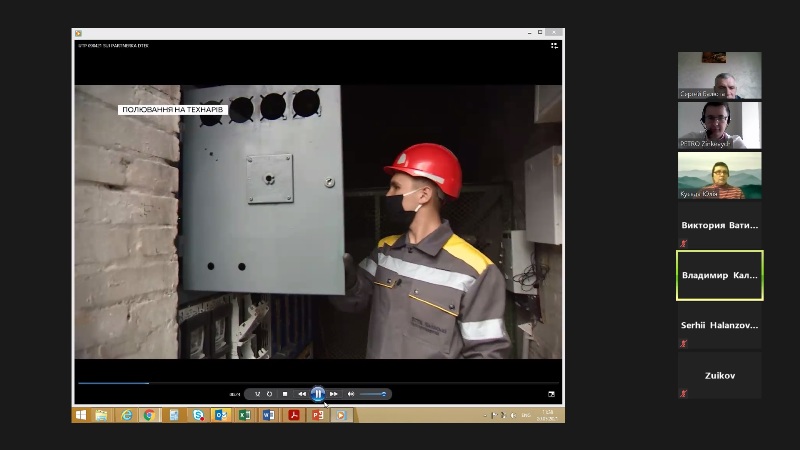
Task: Open PowerPoint from the taskbar
Action: pyautogui.click(x=318, y=415)
